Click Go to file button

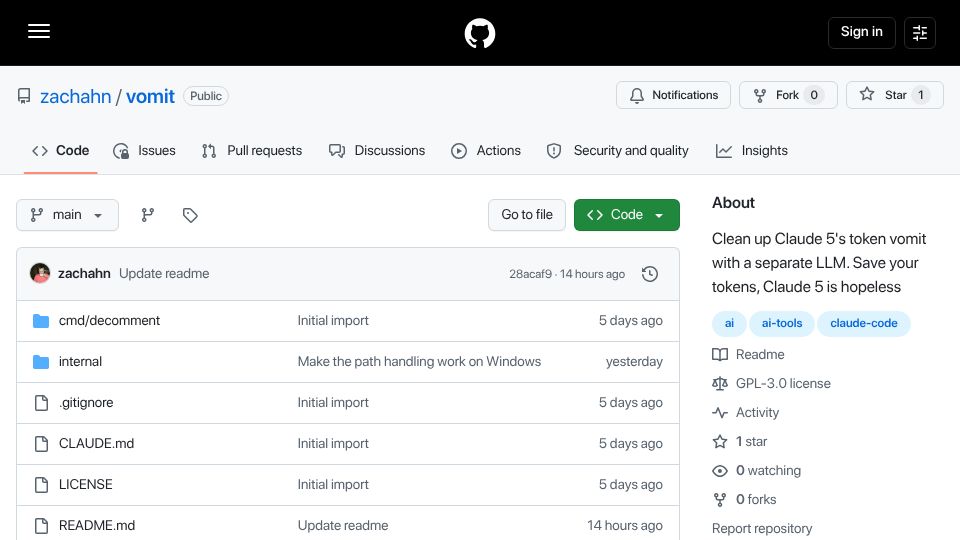pos(527,215)
